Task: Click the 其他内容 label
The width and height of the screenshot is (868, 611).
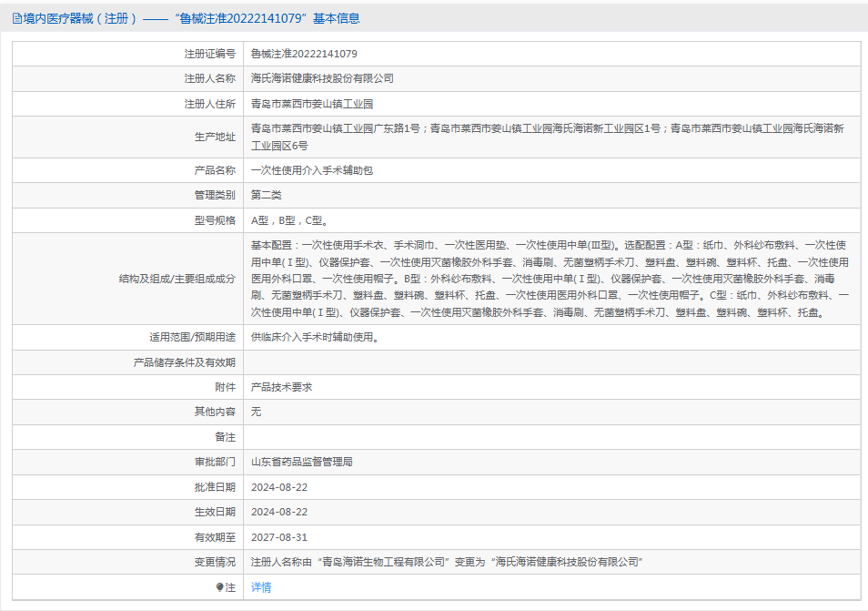Action: 215,412
